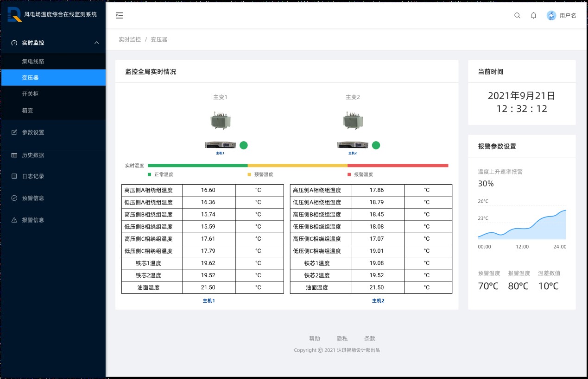Click the 隐私 footer link
The height and width of the screenshot is (379, 588).
point(342,339)
